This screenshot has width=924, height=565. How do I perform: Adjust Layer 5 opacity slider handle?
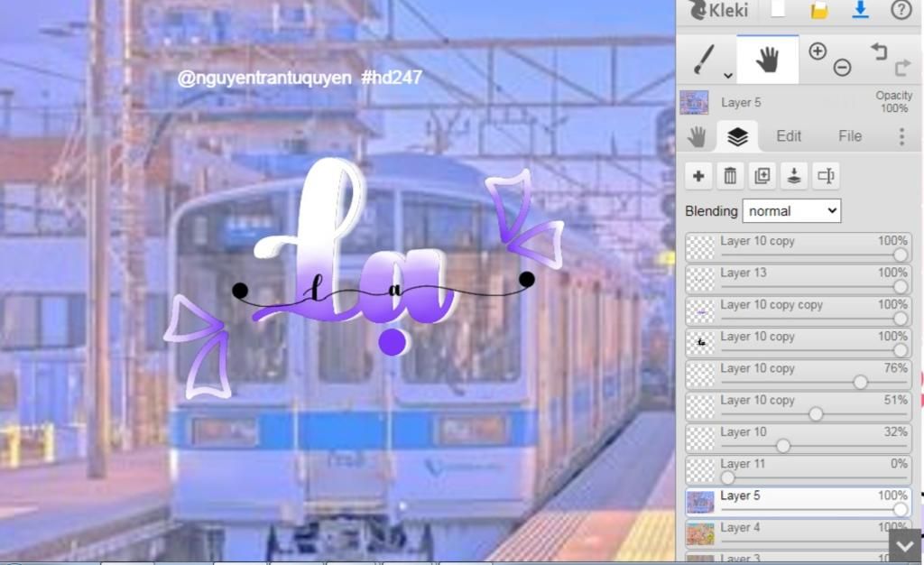click(900, 509)
